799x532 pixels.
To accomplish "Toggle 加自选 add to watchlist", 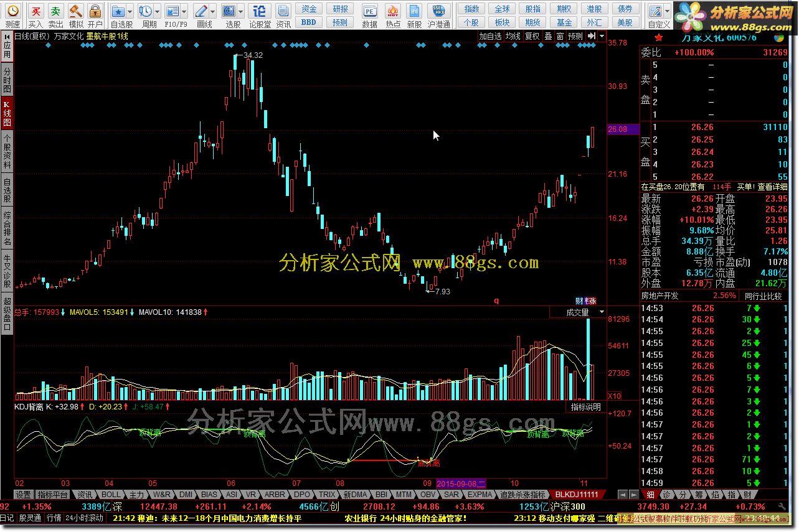I will click(490, 36).
